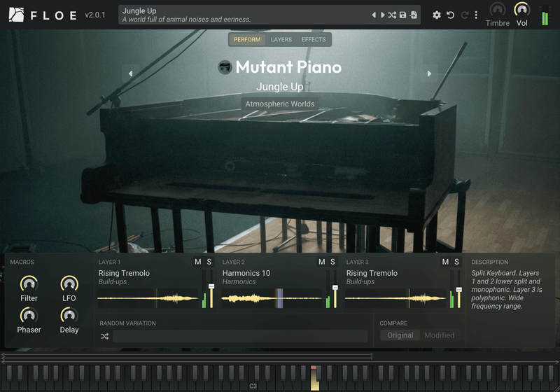
Task: Click the MACROS panel heading
Action: (22, 262)
